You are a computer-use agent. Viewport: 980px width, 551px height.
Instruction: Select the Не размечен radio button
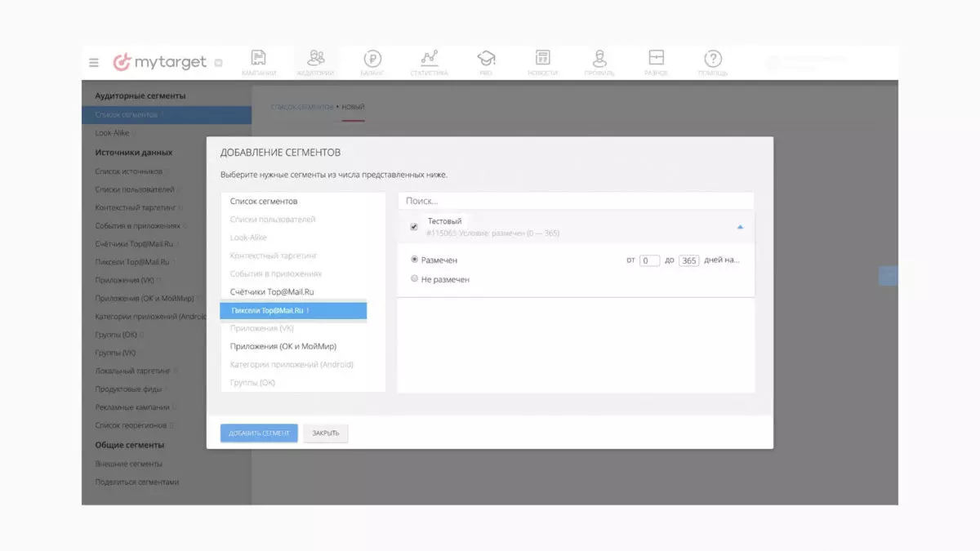(414, 279)
